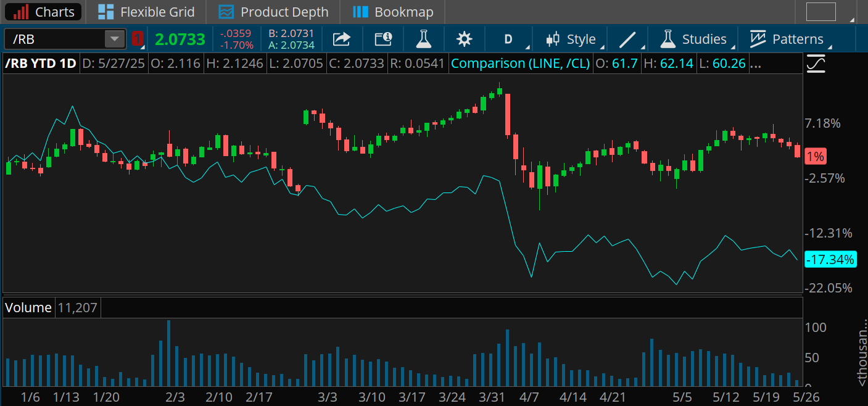Click the 2/17 date label
Screen dimensions: 868x406
click(259, 397)
